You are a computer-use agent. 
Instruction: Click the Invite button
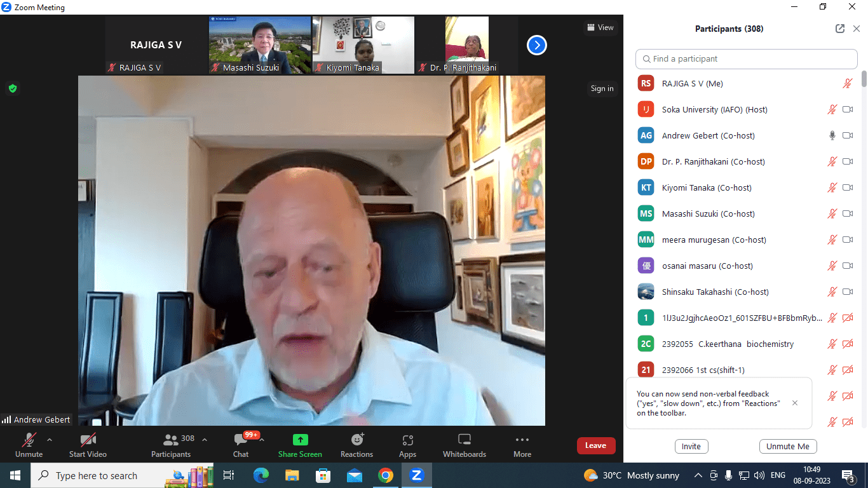[691, 446]
